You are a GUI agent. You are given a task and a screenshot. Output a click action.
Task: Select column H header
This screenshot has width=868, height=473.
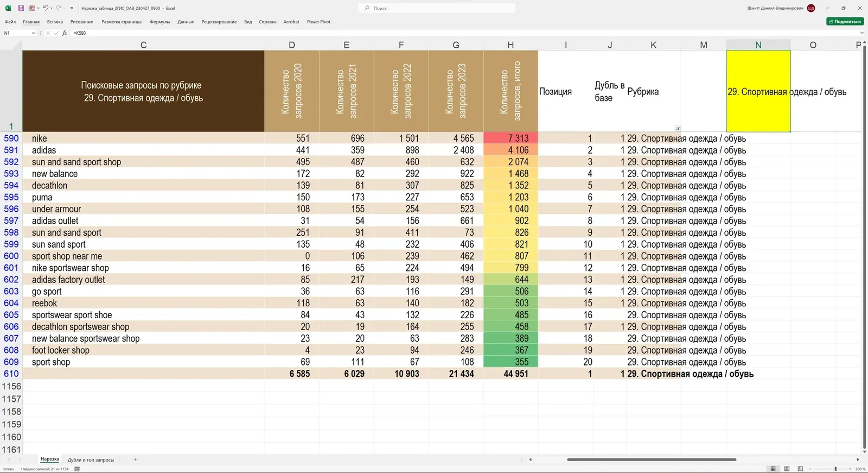click(510, 45)
